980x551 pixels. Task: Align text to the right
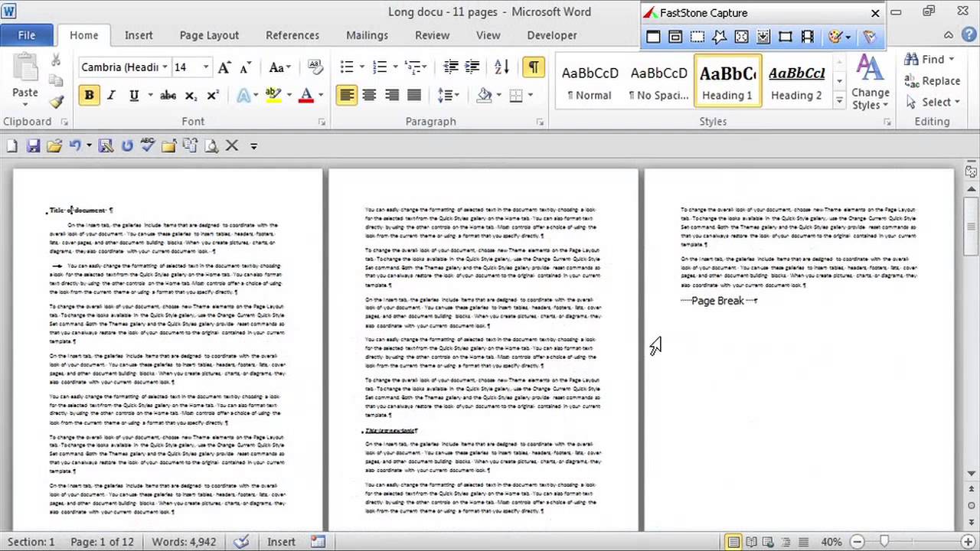pos(392,96)
